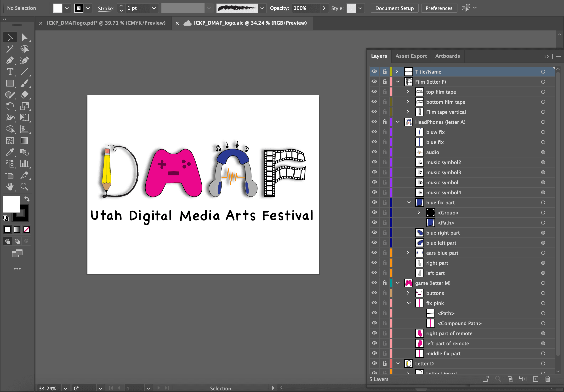The image size is (564, 392).
Task: Open Edit Toolbar three-dot menu
Action: point(17,268)
